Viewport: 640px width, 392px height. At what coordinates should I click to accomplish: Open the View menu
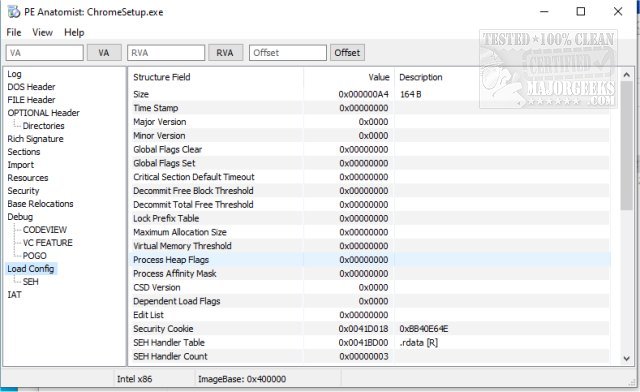42,32
